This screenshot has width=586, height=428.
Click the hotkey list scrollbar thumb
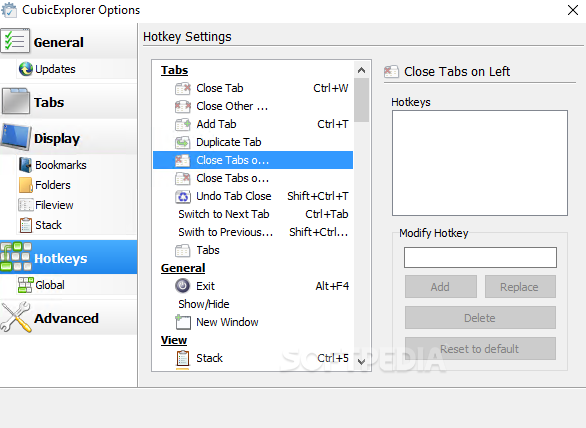pos(361,100)
